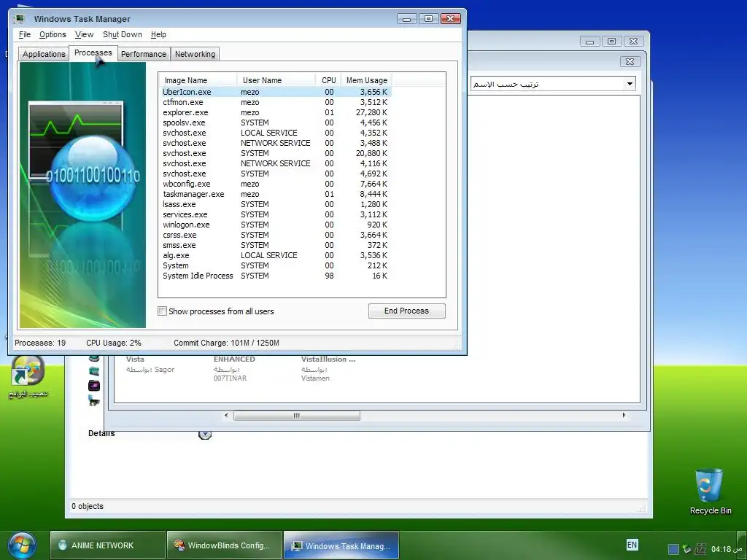Open the Options menu
The height and width of the screenshot is (560, 747).
pos(53,34)
